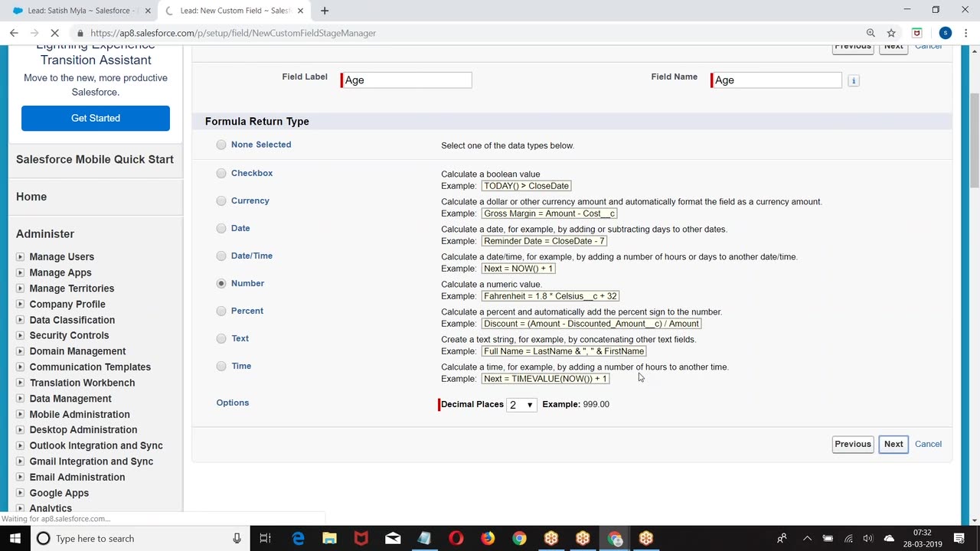Close the New Custom Field tab
Viewport: 980px width, 551px height.
coord(300,11)
